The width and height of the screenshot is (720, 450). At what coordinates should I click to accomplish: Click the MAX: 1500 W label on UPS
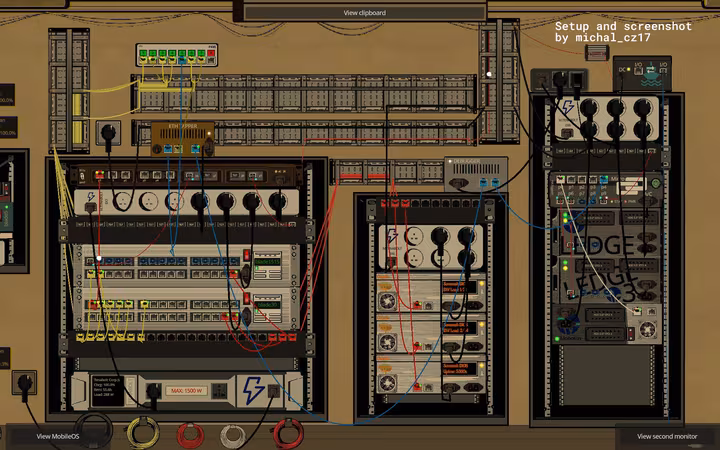tap(186, 391)
